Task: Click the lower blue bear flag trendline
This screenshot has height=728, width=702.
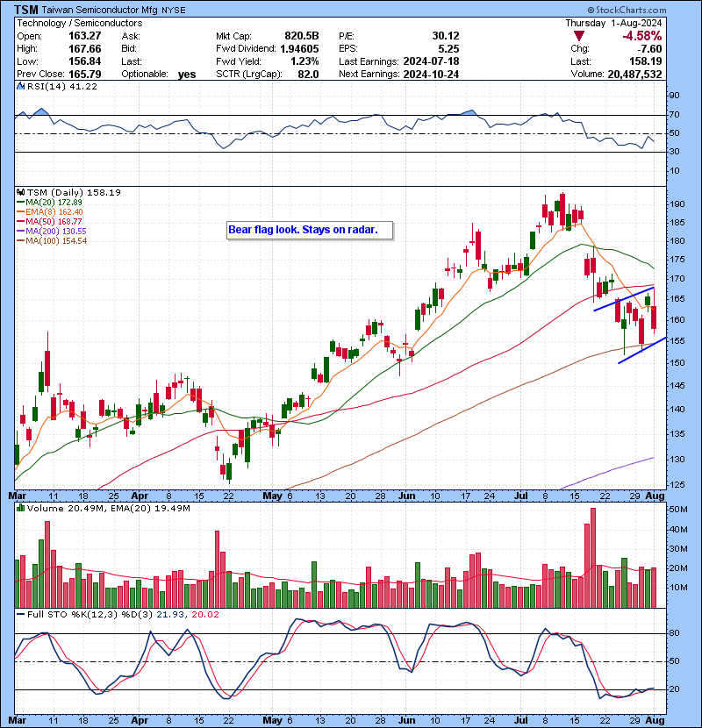Action: click(x=642, y=350)
